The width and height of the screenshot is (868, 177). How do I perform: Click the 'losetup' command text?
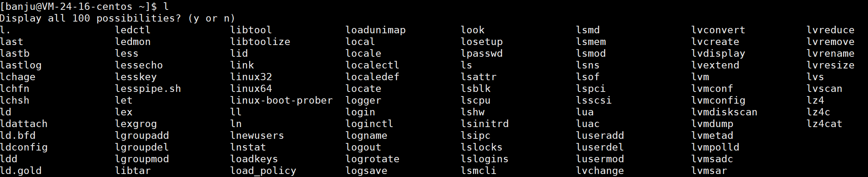point(482,42)
